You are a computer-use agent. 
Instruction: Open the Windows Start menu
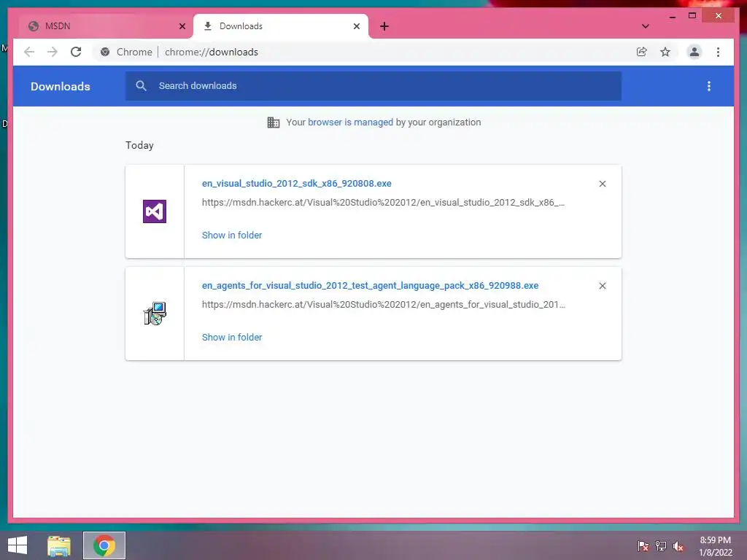pos(18,545)
